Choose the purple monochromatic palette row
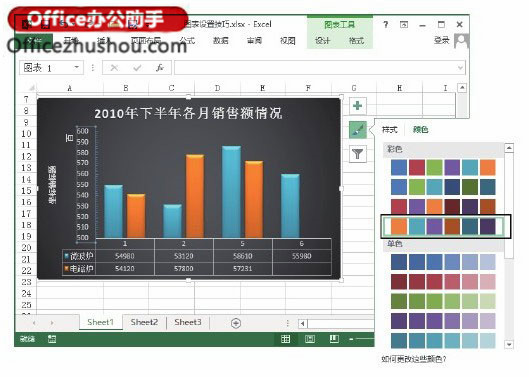This screenshot has width=529, height=377. (443, 321)
